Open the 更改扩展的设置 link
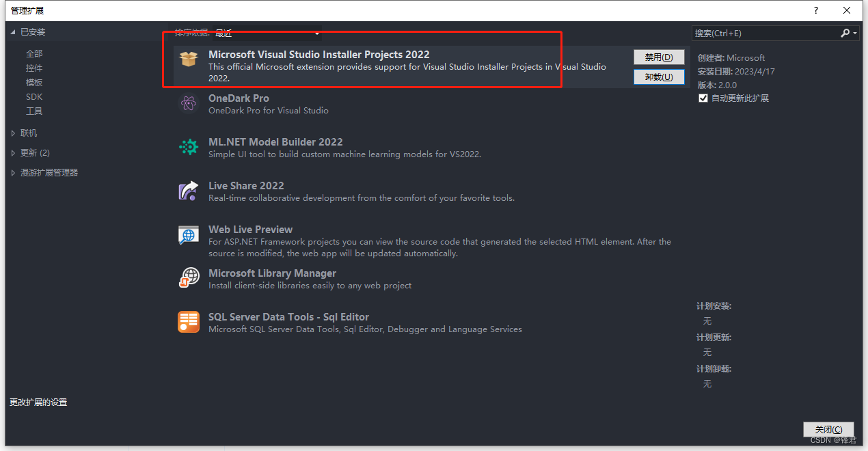The image size is (868, 451). [38, 402]
